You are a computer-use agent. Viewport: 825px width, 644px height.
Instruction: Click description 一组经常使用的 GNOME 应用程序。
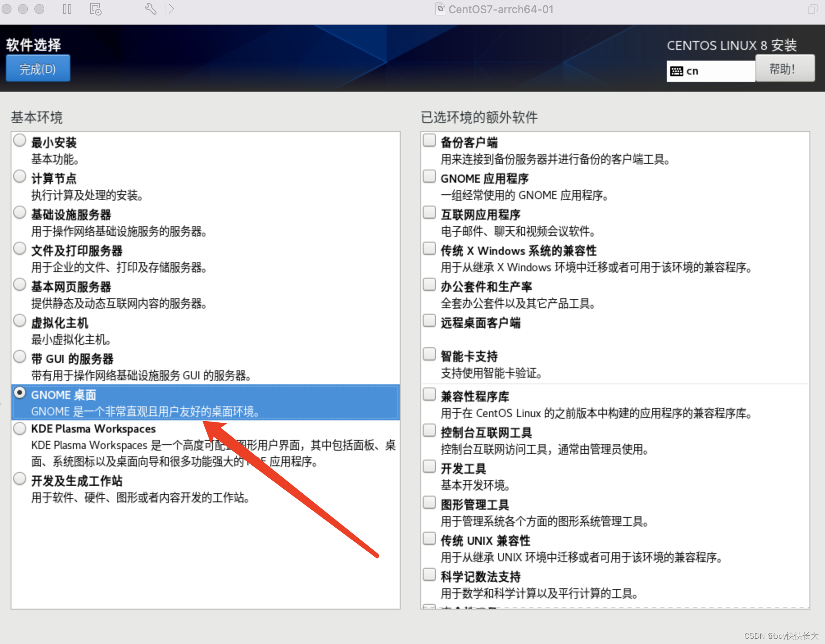point(524,195)
